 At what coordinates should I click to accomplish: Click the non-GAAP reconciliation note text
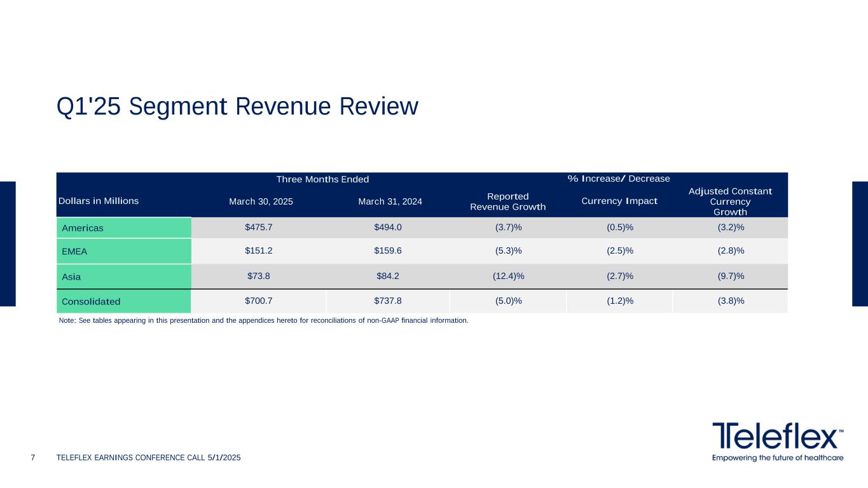coord(263,320)
